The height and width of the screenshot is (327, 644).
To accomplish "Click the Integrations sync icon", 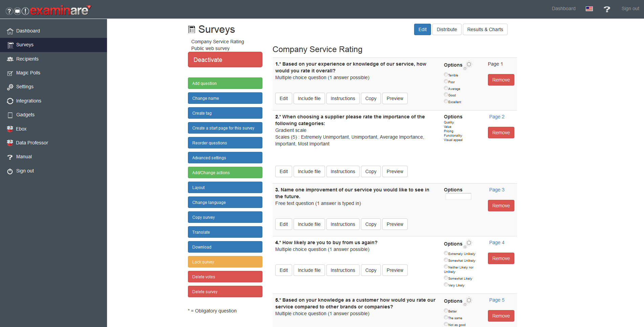I will [x=10, y=101].
